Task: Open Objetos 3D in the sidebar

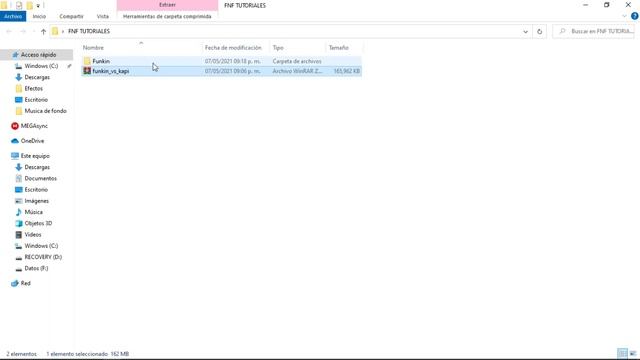Action: (38, 223)
